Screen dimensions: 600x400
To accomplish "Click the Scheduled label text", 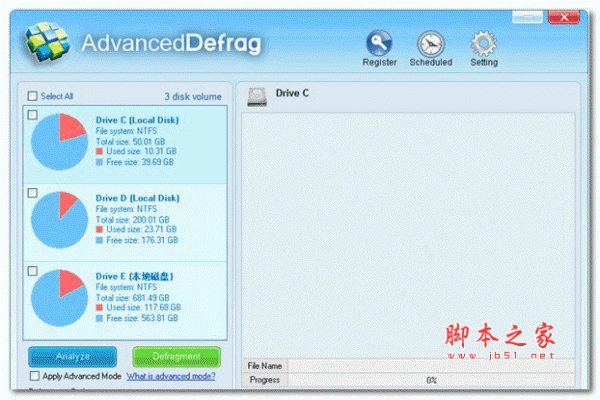I will [x=431, y=62].
